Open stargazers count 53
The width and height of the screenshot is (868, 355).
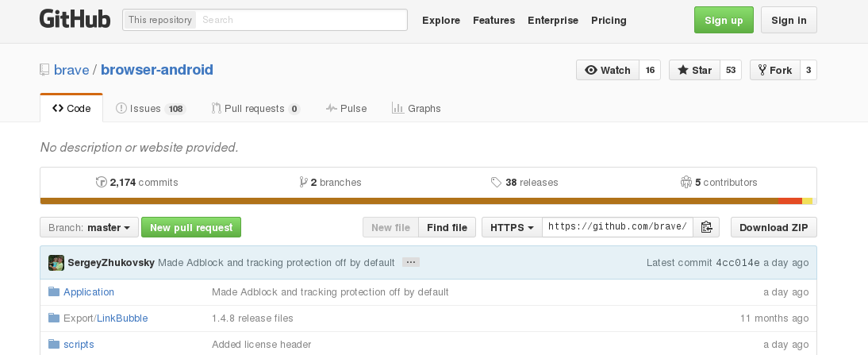click(x=731, y=70)
